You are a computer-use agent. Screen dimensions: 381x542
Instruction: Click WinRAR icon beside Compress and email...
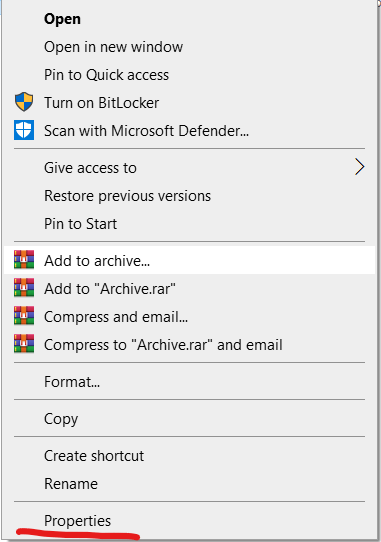click(24, 316)
